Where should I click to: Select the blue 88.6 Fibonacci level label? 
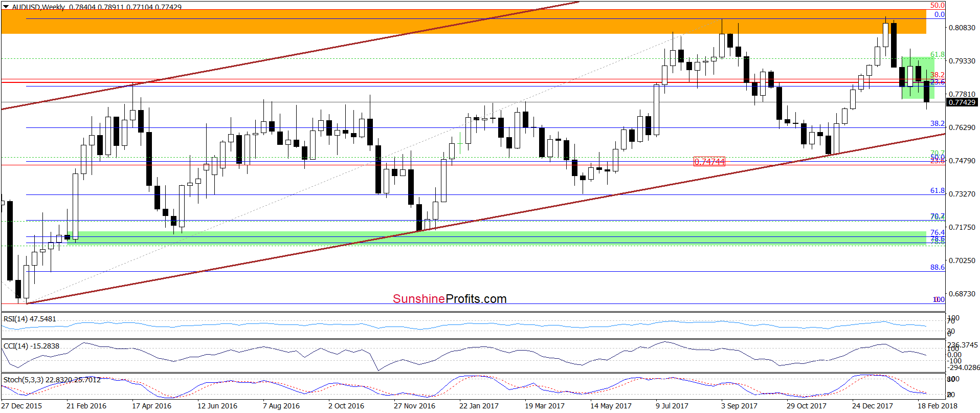coord(937,267)
